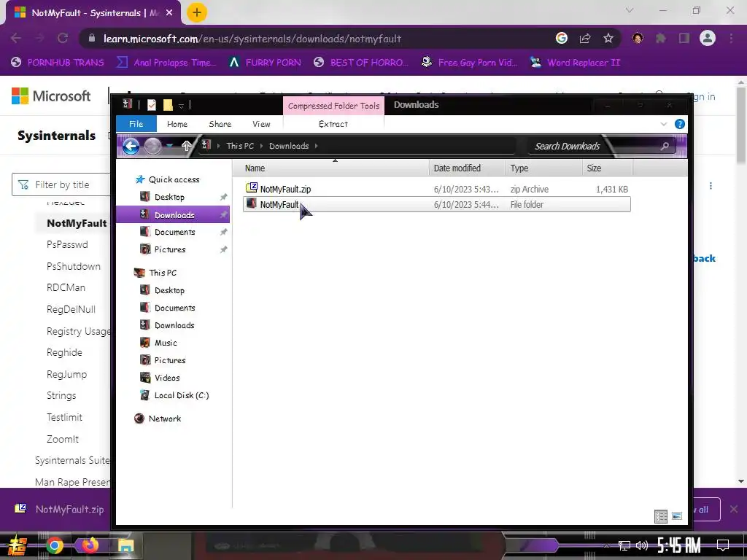Open recent locations dropdown arrow in Explorer

coord(169,146)
